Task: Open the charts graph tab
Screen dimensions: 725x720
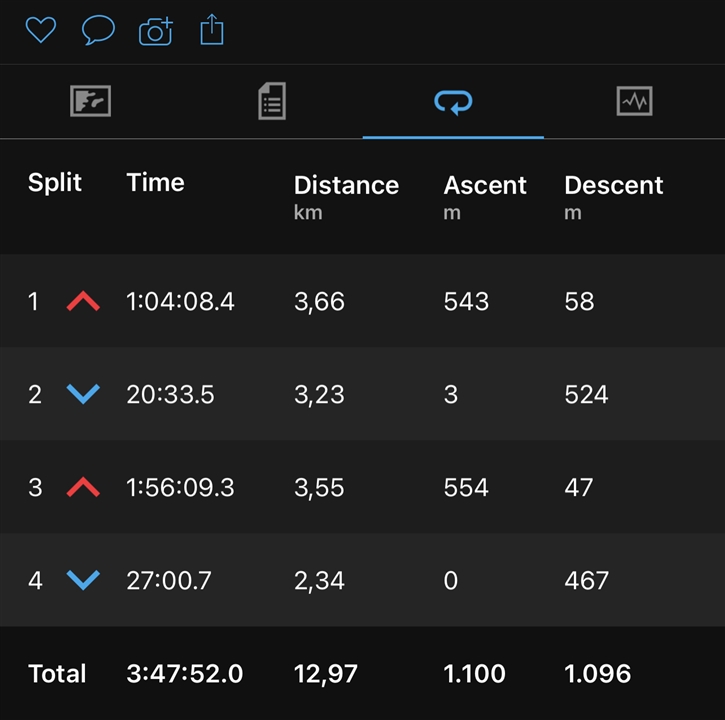Action: tap(634, 101)
